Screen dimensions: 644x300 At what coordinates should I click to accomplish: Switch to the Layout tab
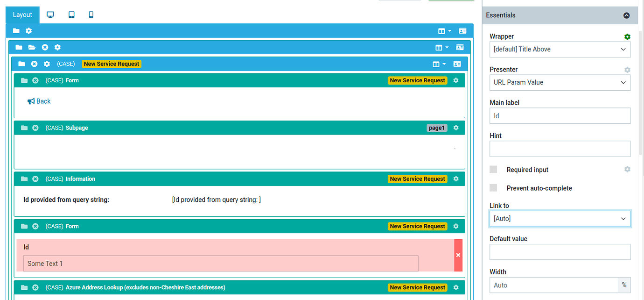[22, 14]
